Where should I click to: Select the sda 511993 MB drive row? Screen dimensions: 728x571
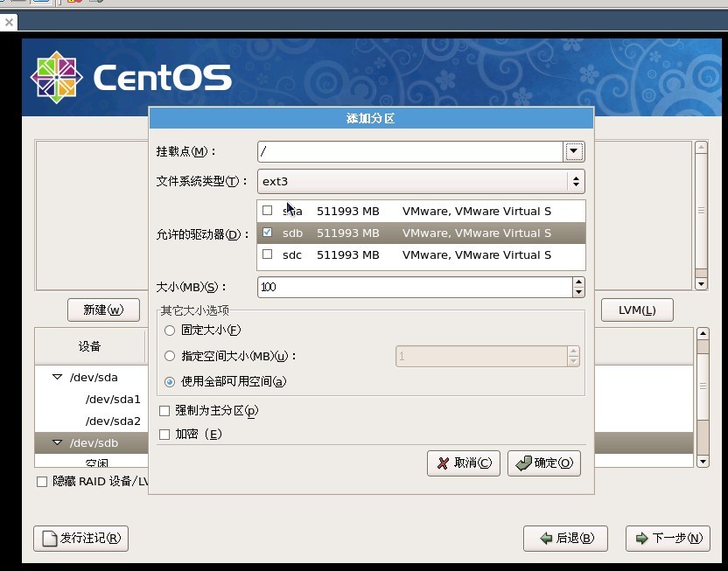coord(421,211)
